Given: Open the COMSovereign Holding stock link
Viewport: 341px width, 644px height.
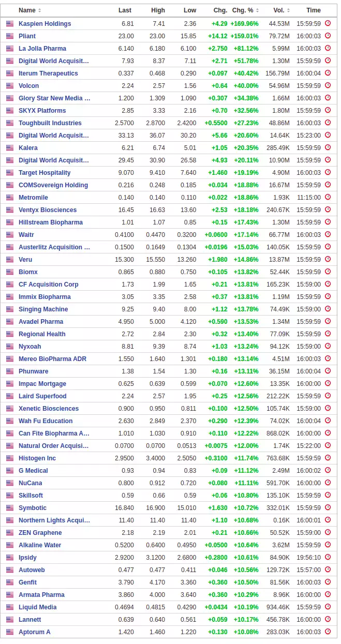Looking at the screenshot, I should point(53,185).
